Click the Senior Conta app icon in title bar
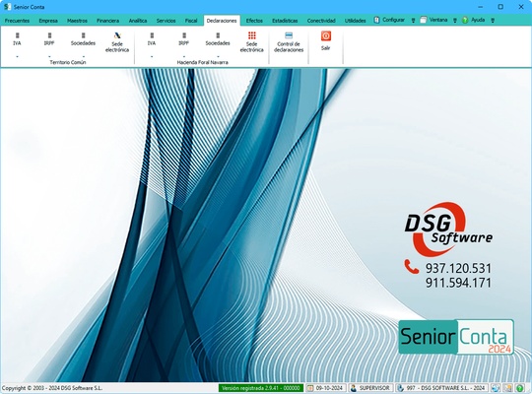The width and height of the screenshot is (532, 394). point(7,7)
